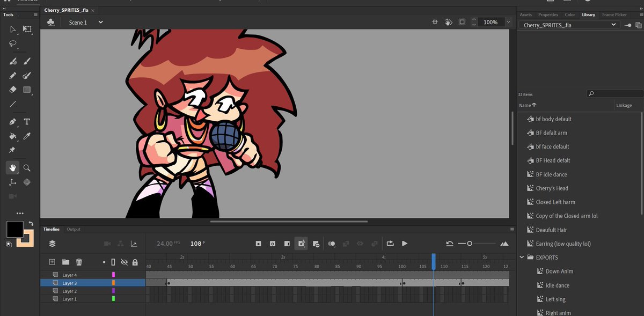This screenshot has width=644, height=316.
Task: Select the Pen tool
Action: pos(13,122)
